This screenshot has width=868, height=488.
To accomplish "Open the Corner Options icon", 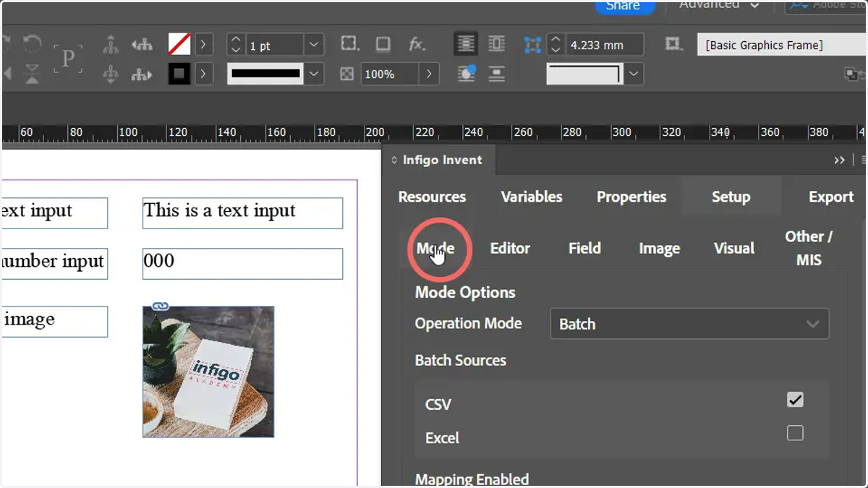I will [x=350, y=43].
